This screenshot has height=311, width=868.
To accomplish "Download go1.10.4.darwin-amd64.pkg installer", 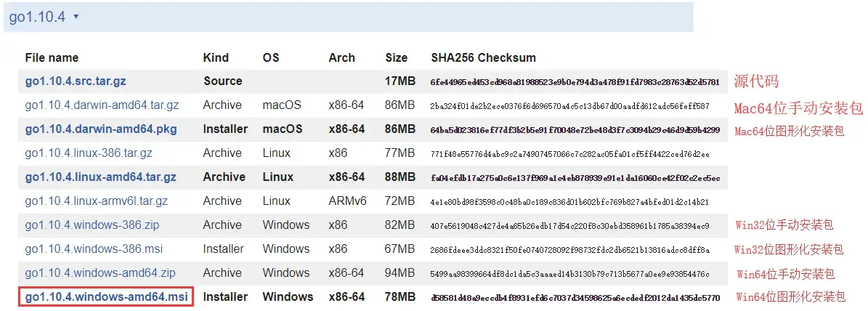I will point(101,129).
